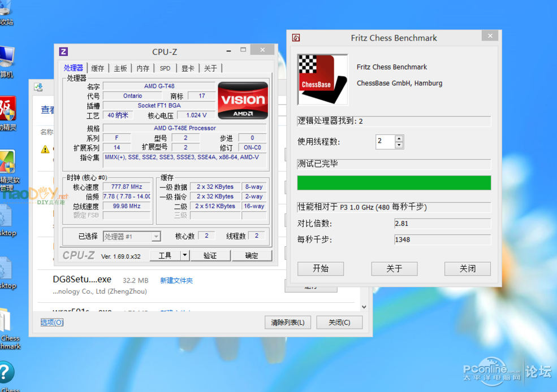557x392 pixels.
Task: Click the green download arrow icon
Action: pos(40,87)
